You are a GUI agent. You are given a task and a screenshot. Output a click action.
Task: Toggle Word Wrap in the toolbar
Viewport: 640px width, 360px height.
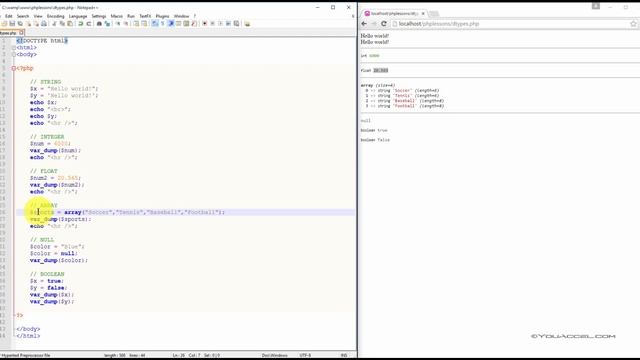click(155, 24)
